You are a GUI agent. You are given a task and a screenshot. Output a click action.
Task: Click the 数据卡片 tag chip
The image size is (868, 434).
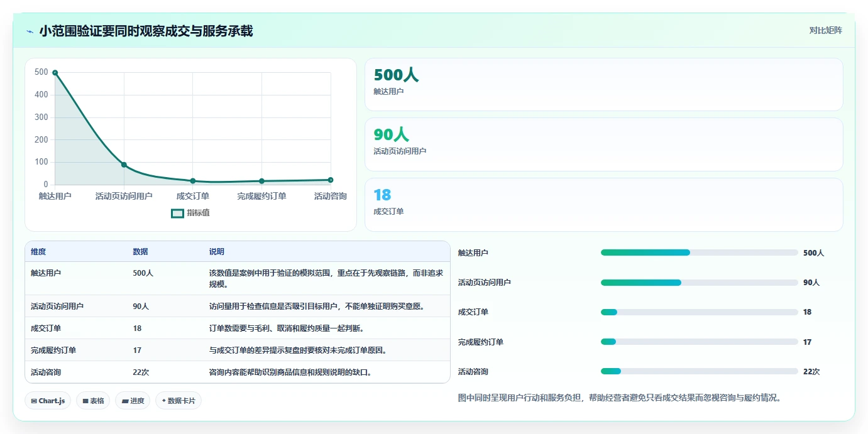click(179, 401)
